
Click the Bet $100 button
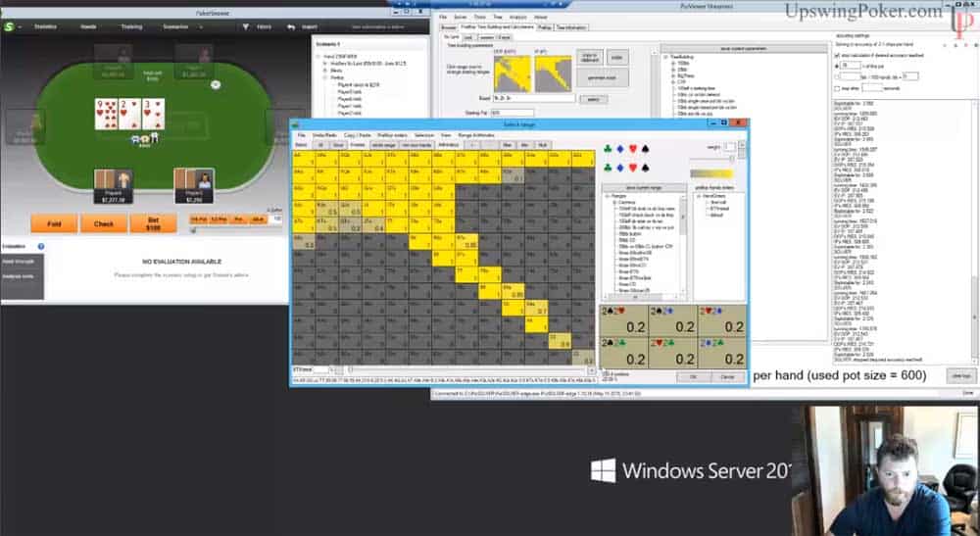coord(153,223)
